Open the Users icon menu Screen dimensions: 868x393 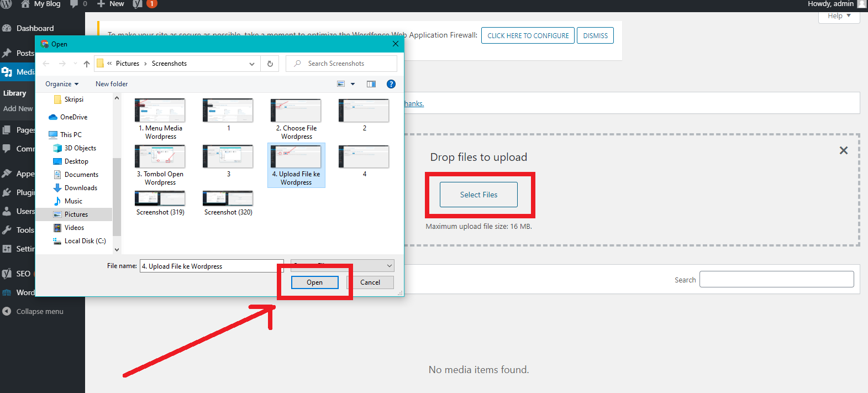pos(7,211)
